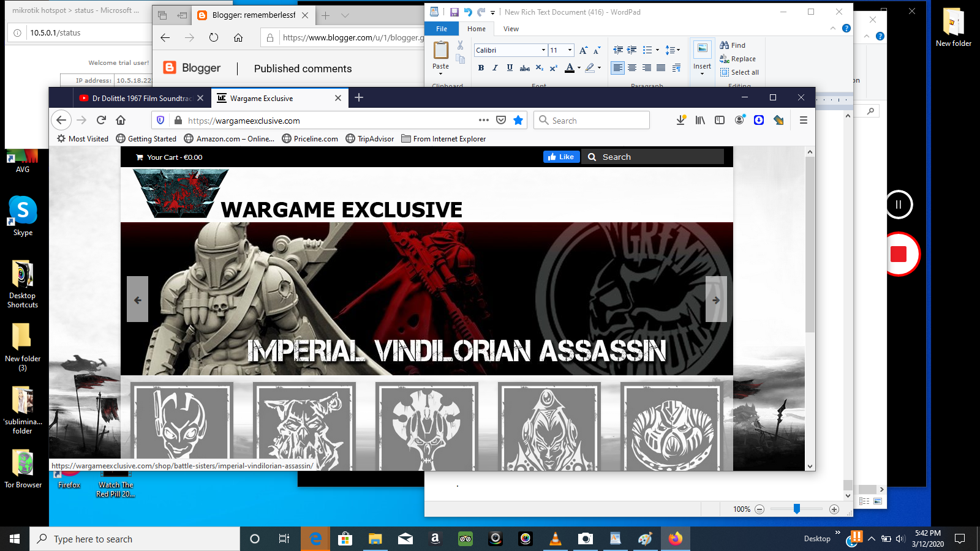Show Firefox sidebars icon

coord(720,120)
